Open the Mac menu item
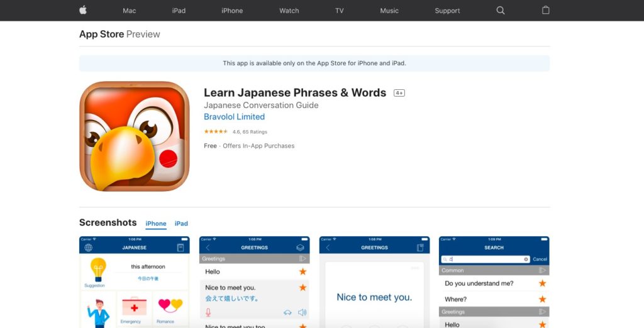 (130, 11)
